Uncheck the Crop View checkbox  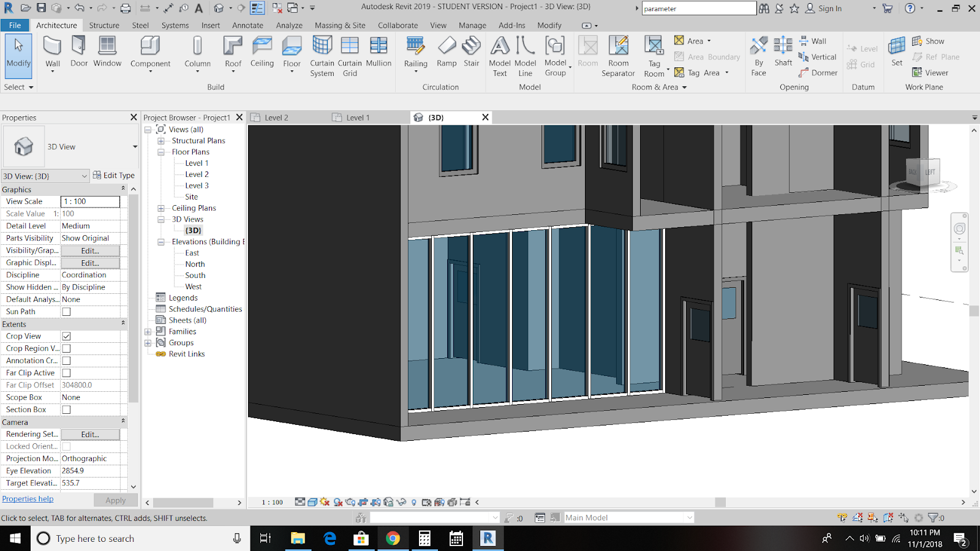(x=67, y=336)
